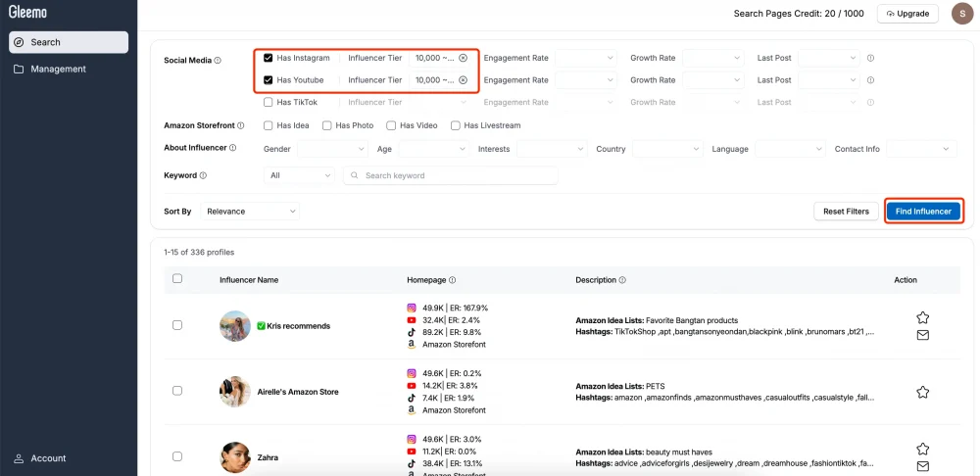The width and height of the screenshot is (980, 476).
Task: Select Zahra row checkbox
Action: point(177,456)
